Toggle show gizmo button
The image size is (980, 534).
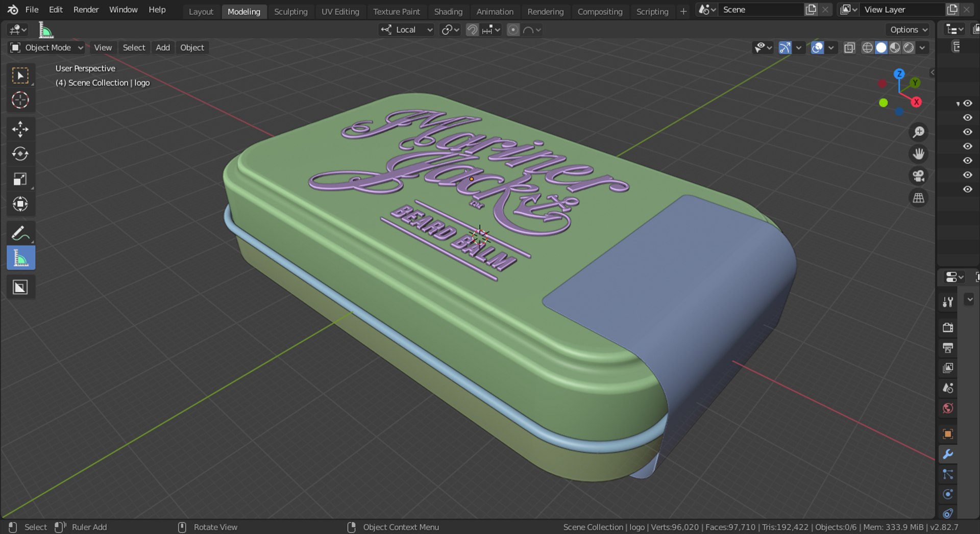pyautogui.click(x=785, y=48)
